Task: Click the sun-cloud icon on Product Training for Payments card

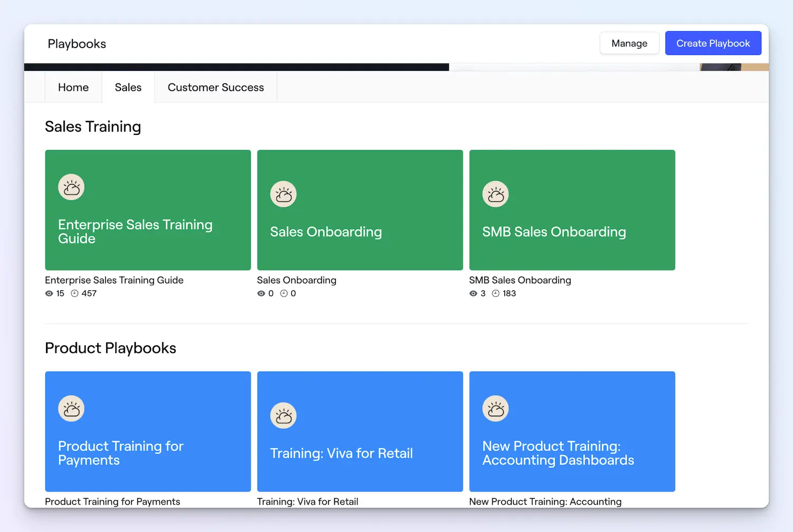Action: [71, 409]
